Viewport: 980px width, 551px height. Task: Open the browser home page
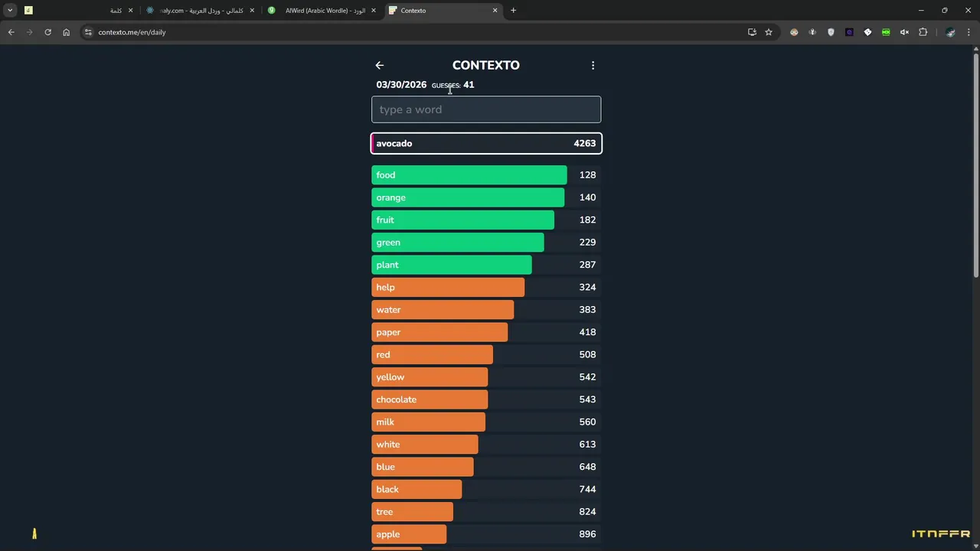coord(66,32)
